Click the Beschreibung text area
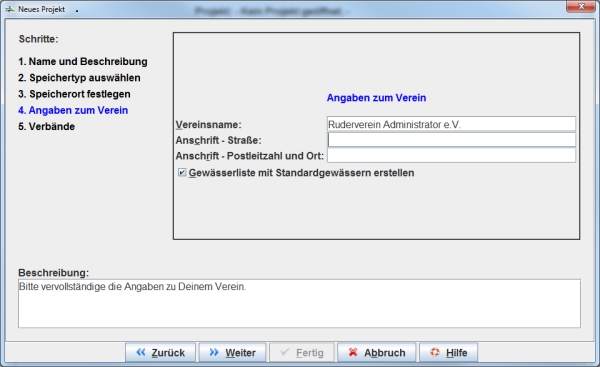This screenshot has width=600, height=367. click(299, 303)
